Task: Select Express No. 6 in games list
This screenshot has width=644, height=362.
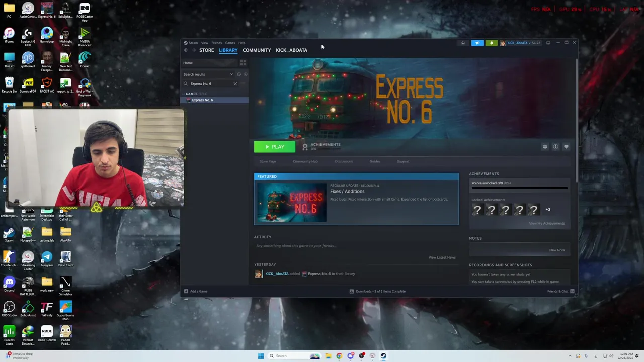Action: [x=215, y=100]
